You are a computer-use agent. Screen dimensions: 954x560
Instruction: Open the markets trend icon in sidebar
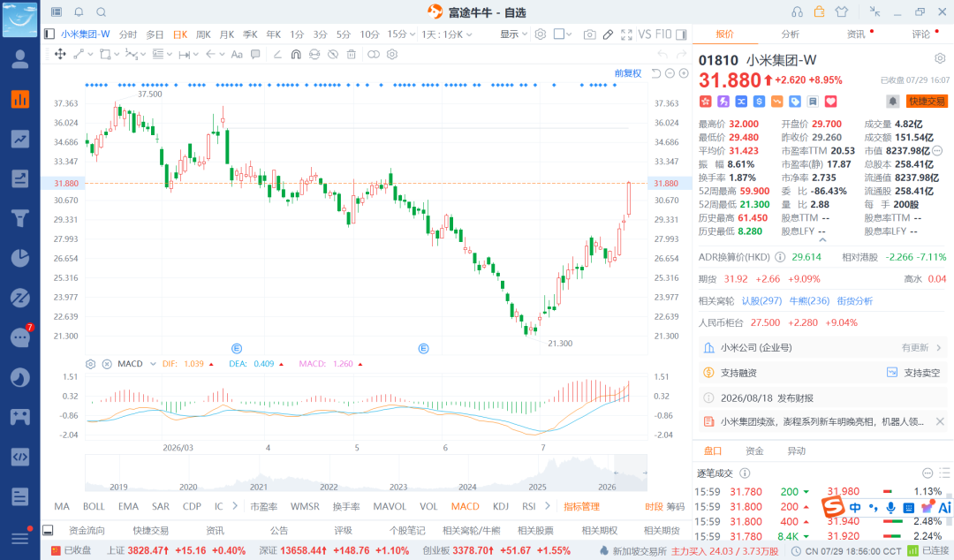[20, 139]
